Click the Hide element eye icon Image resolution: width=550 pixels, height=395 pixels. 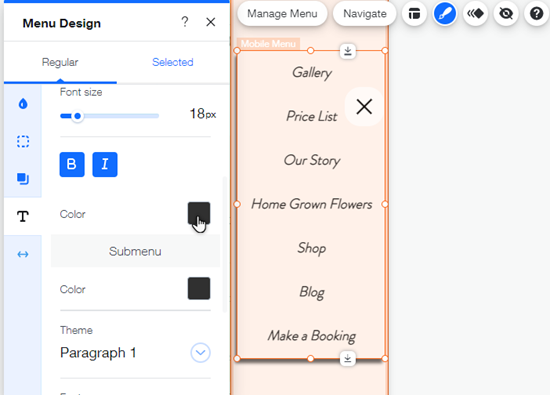point(506,14)
